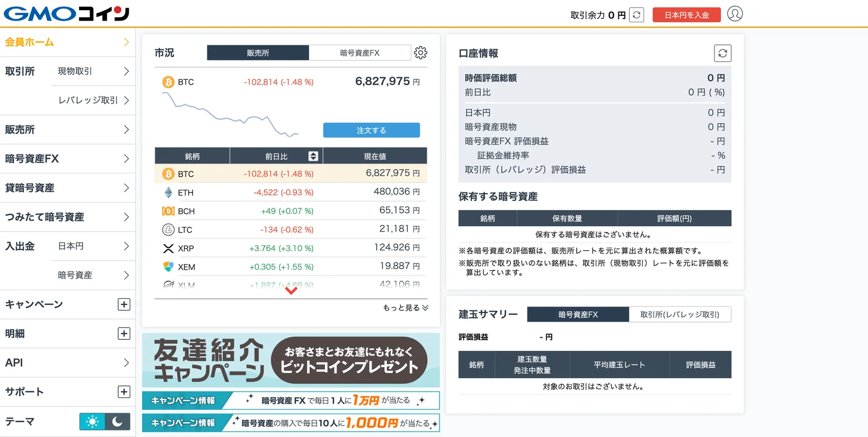Viewport: 868px width, 437px height.
Task: Sort by 前日比 using the sort icon
Action: [313, 156]
